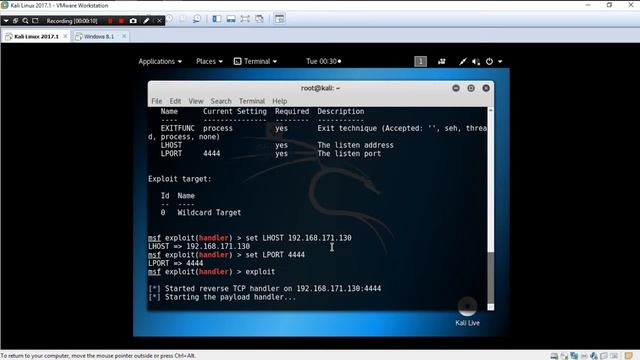Screen dimensions: 640x360
Task: Open terminal View menu
Action: pyautogui.click(x=196, y=101)
